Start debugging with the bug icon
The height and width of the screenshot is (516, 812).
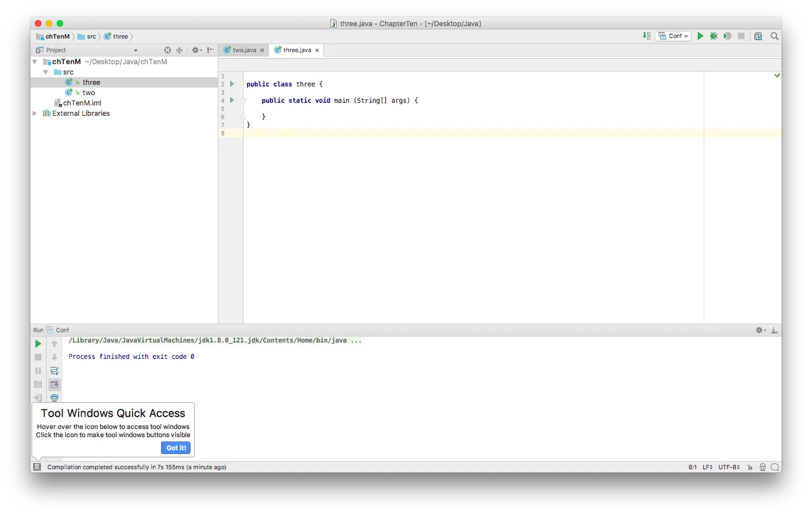click(713, 36)
